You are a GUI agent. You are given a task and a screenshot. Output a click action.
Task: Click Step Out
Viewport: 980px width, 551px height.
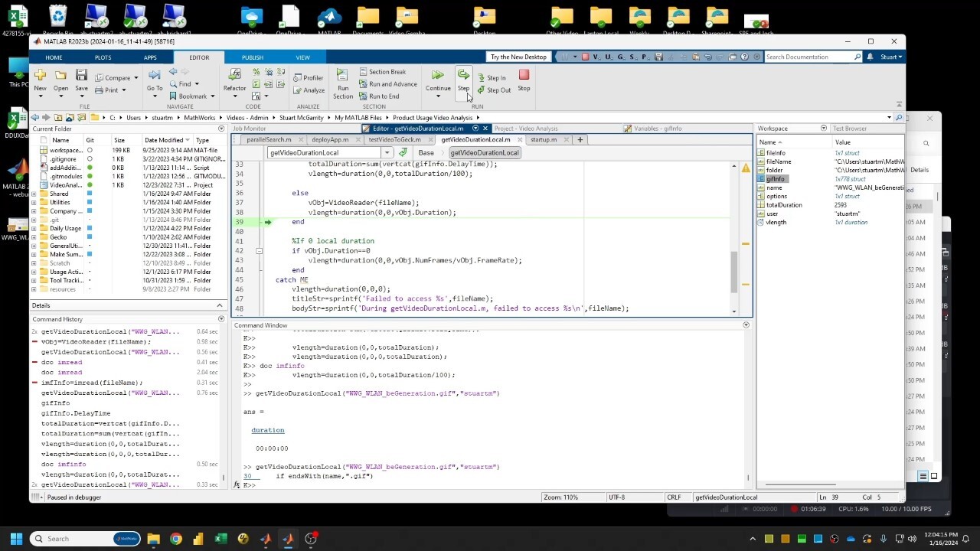494,90
